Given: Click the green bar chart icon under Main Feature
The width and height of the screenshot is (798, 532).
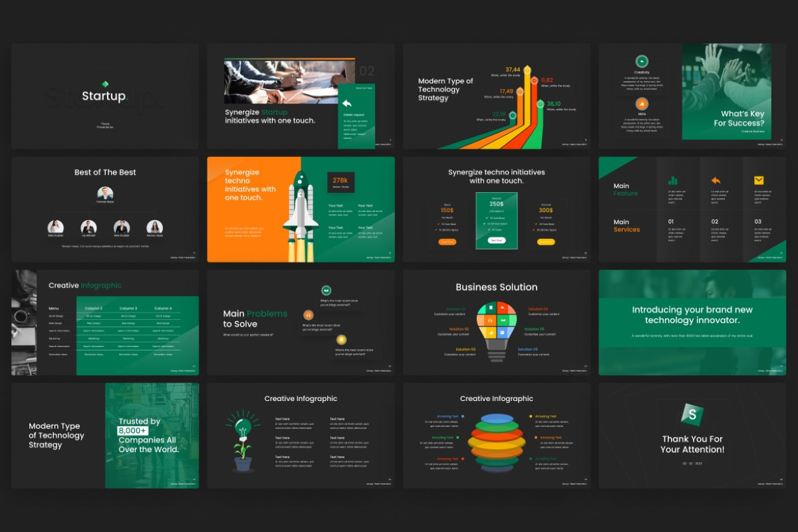Looking at the screenshot, I should 672,180.
